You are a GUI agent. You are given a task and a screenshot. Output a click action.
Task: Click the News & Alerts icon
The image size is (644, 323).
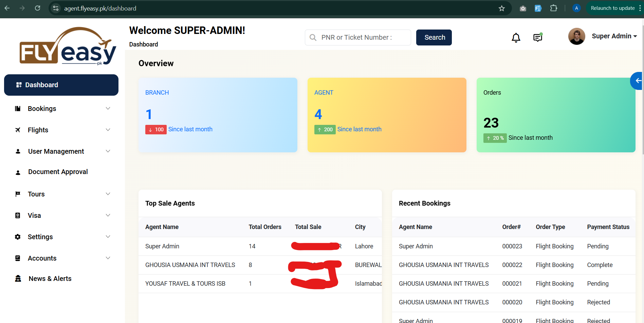click(18, 279)
